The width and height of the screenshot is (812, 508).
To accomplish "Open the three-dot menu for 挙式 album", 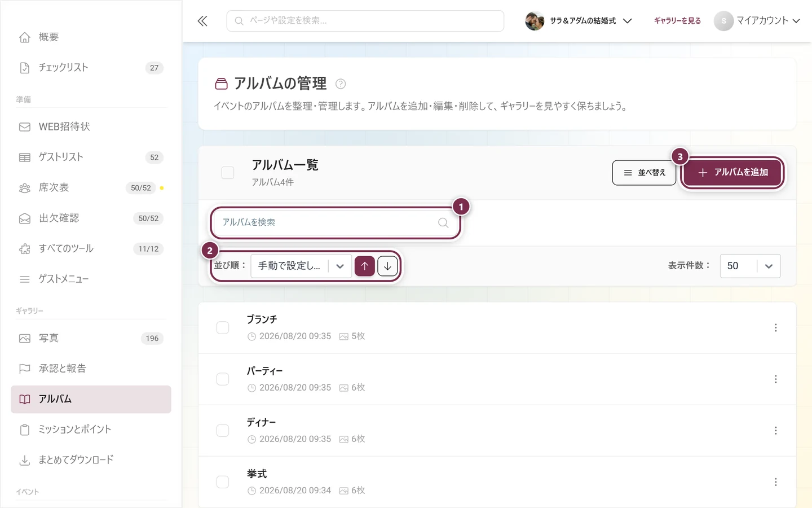I will click(776, 482).
